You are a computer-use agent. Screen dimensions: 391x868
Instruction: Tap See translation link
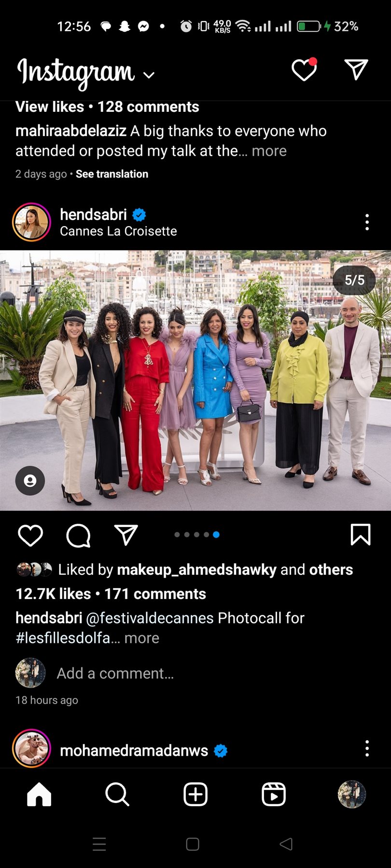point(112,174)
